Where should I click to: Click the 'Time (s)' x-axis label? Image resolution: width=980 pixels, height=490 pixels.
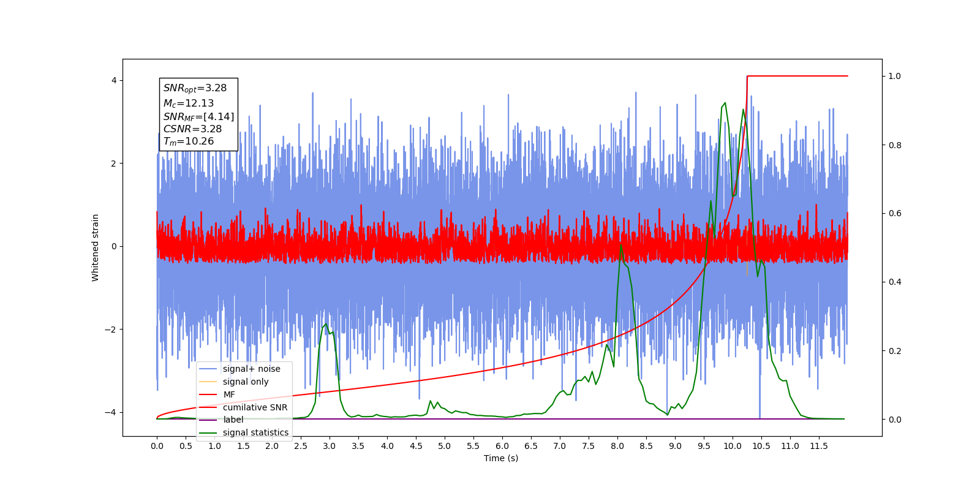pyautogui.click(x=501, y=458)
